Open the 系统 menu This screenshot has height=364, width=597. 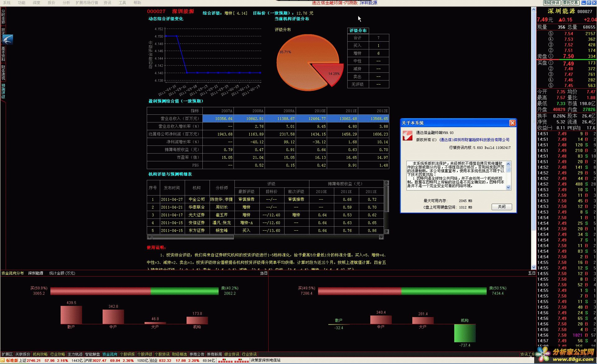pyautogui.click(x=7, y=2)
